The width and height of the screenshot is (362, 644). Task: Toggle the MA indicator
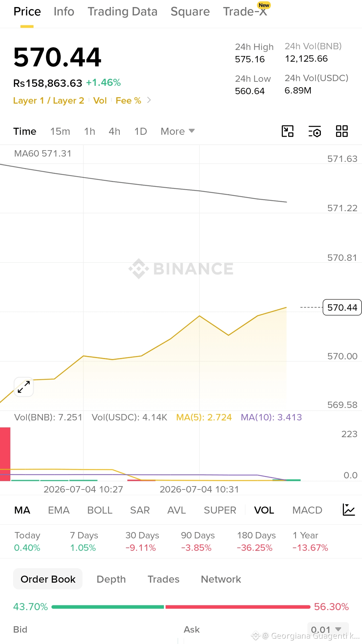22,510
